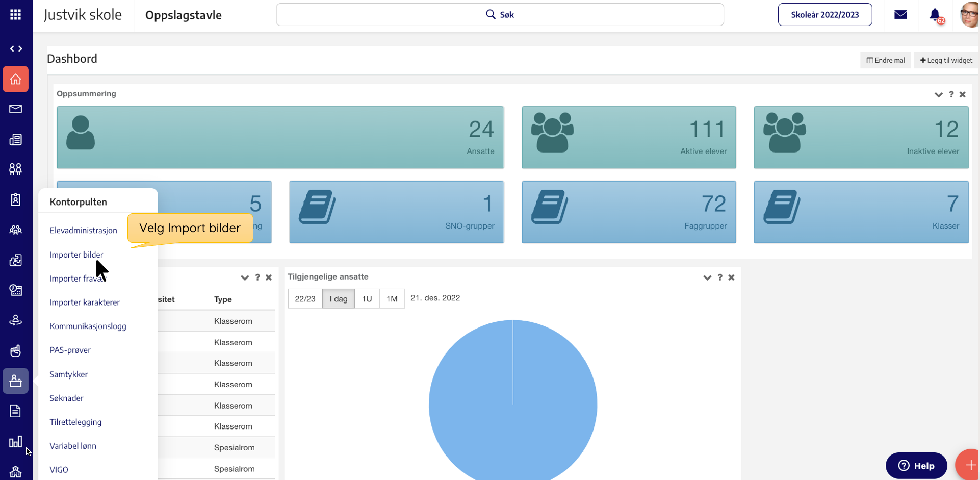Click help icon on Tilgjengelige ansatte widget
Image resolution: width=980 pixels, height=480 pixels.
[720, 277]
